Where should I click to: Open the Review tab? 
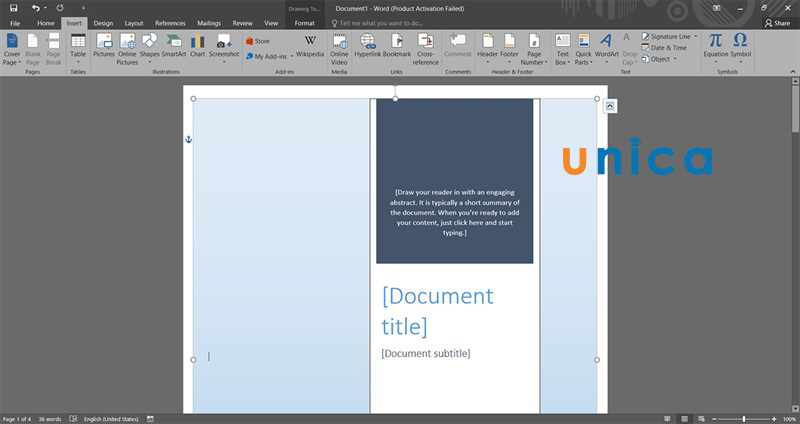(x=242, y=23)
